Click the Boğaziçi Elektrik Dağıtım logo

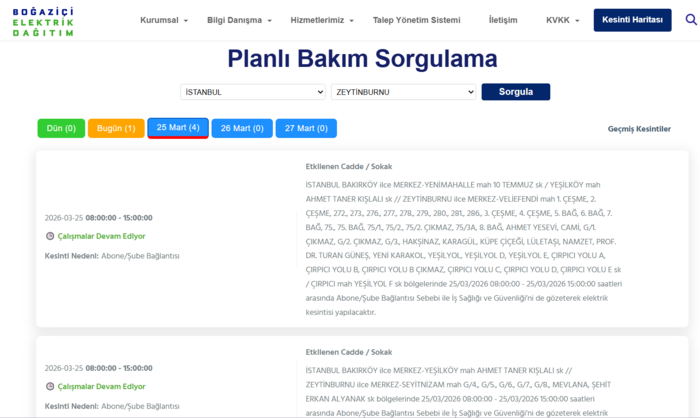(43, 22)
